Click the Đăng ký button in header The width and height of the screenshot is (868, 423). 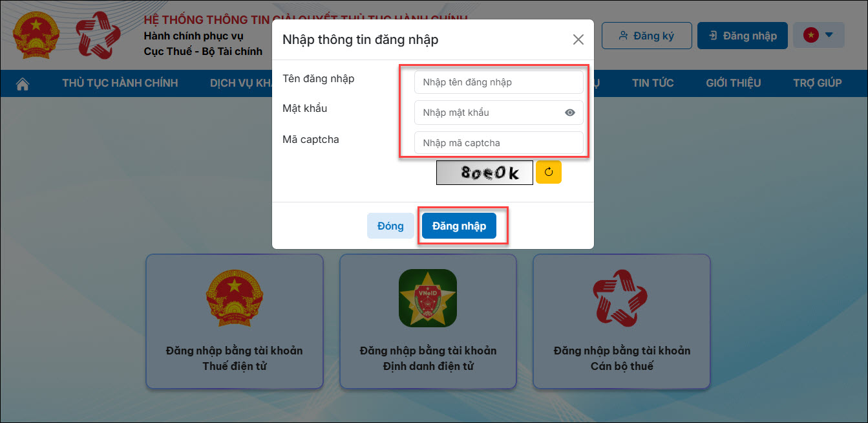(647, 36)
